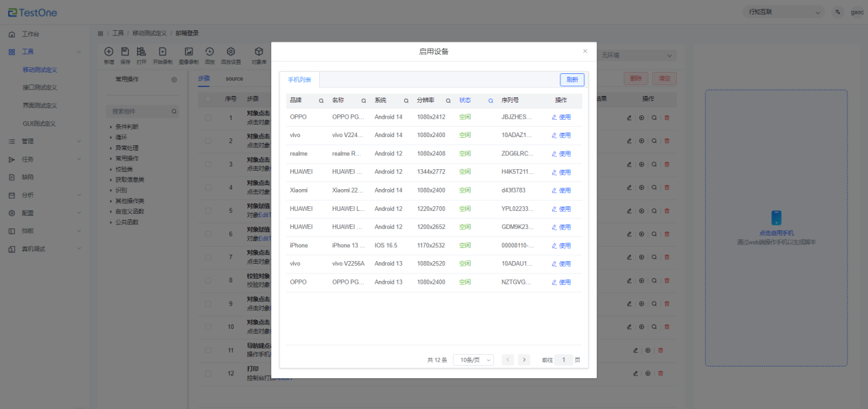Screen dimensions: 868x409
Task: Tick the checkbox for step 4
Action: pyautogui.click(x=209, y=188)
